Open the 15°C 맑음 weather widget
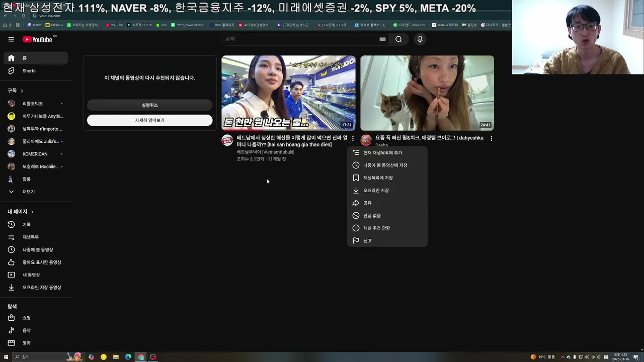 [542, 357]
